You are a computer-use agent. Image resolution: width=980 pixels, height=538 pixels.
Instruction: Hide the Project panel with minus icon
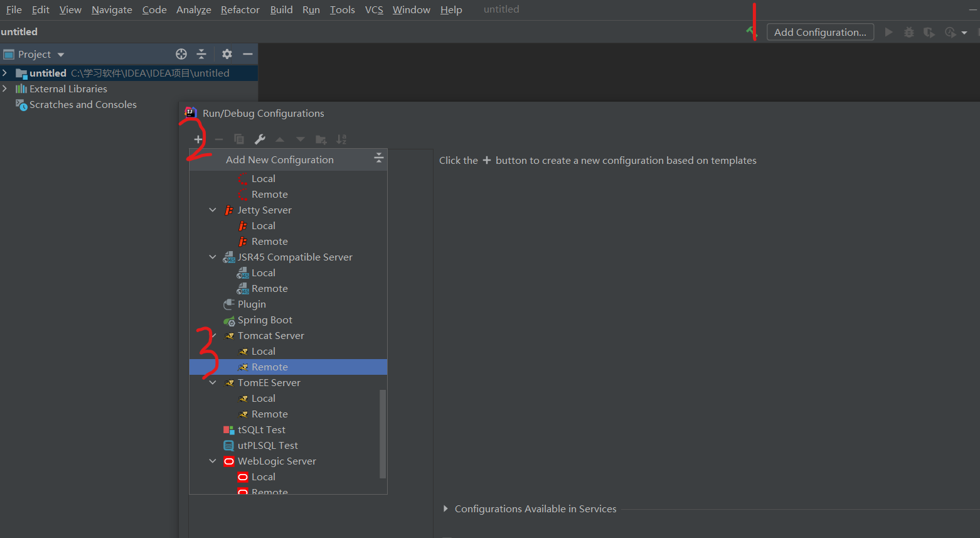[x=248, y=54]
